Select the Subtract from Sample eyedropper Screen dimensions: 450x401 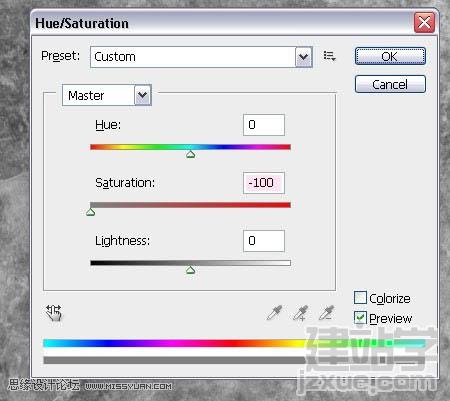tap(326, 313)
